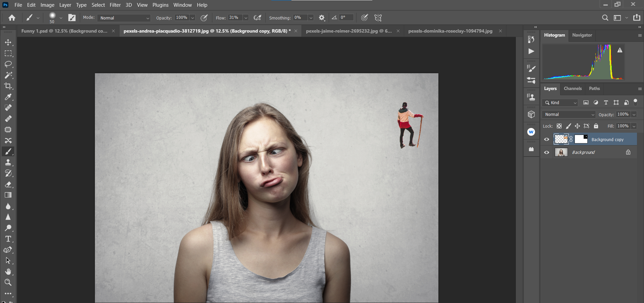Open Layers panel options menu

[x=640, y=89]
